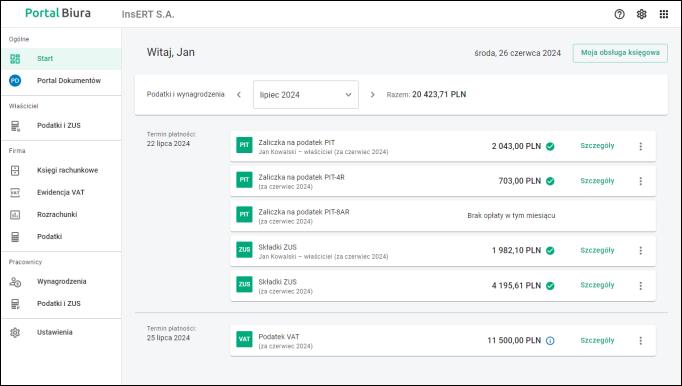Open Wynagrodzenia under Pracownicy
The height and width of the screenshot is (386, 682).
tap(61, 282)
